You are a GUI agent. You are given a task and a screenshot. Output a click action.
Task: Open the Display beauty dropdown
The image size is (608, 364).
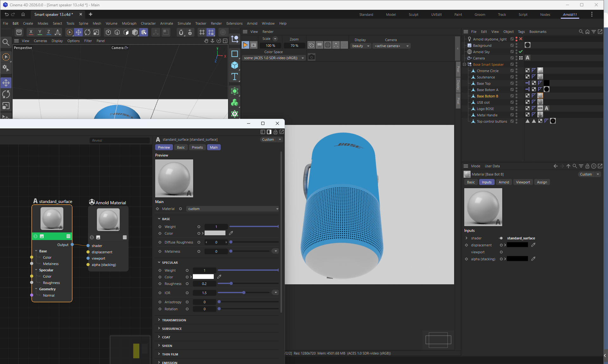pyautogui.click(x=361, y=46)
